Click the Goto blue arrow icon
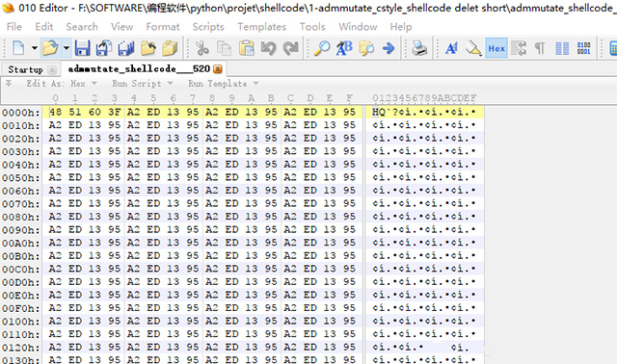 click(389, 48)
